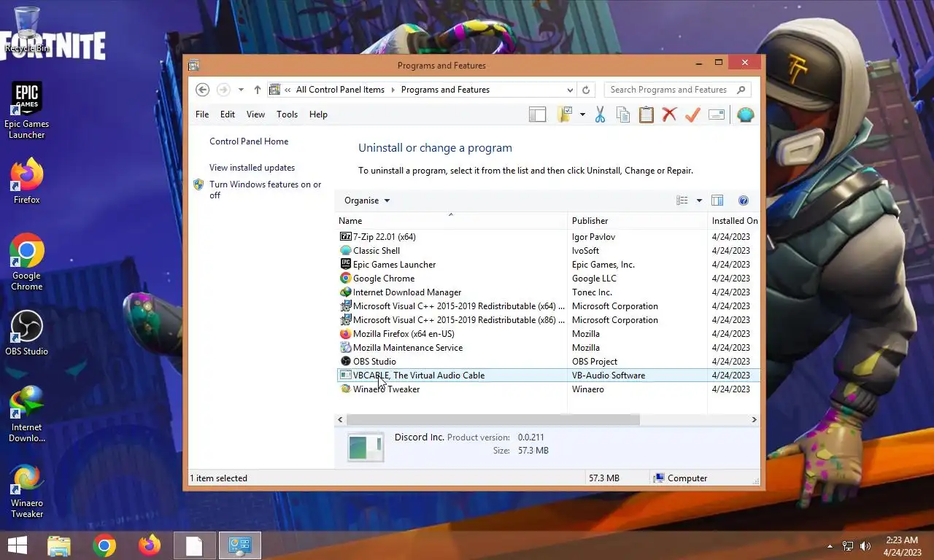
Task: Click the red X Delete toolbar icon
Action: tap(669, 114)
